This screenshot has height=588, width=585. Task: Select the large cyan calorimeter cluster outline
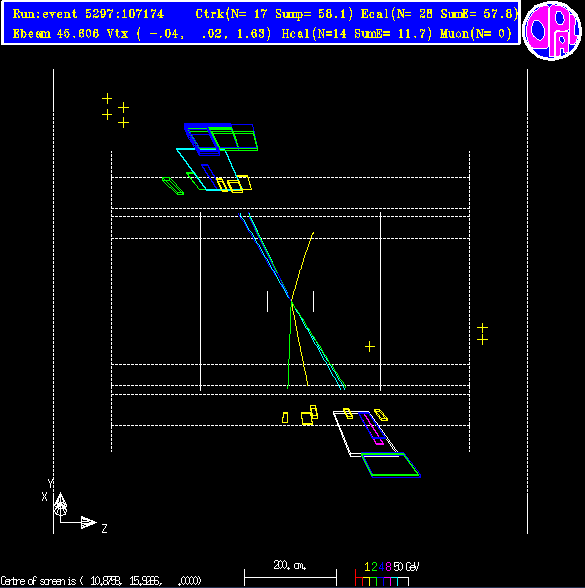pos(207,169)
